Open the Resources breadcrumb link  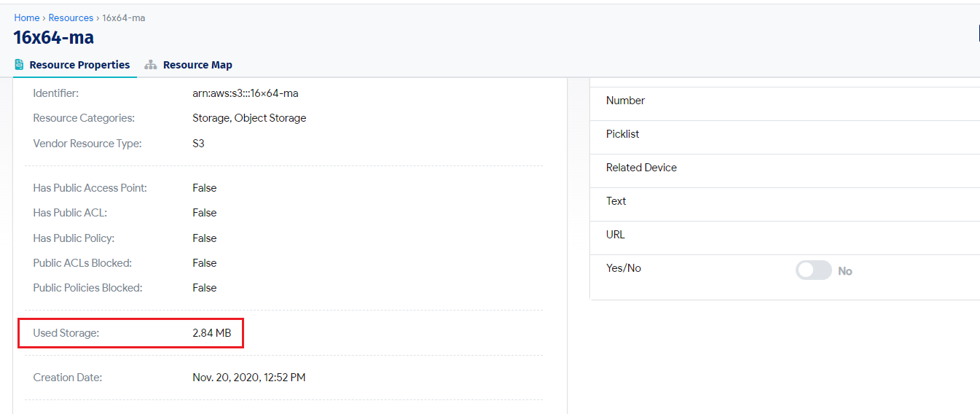tap(71, 17)
